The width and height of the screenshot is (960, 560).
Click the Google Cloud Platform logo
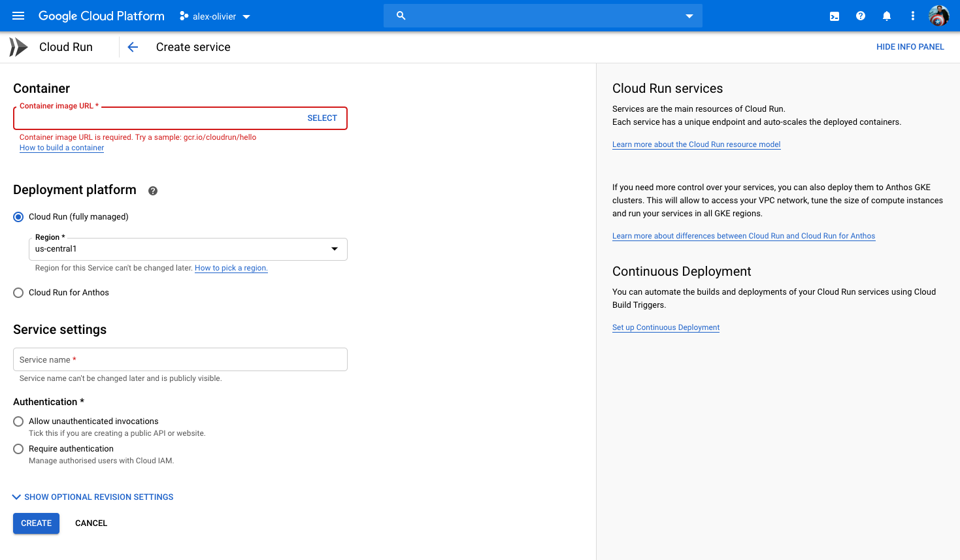click(x=101, y=16)
